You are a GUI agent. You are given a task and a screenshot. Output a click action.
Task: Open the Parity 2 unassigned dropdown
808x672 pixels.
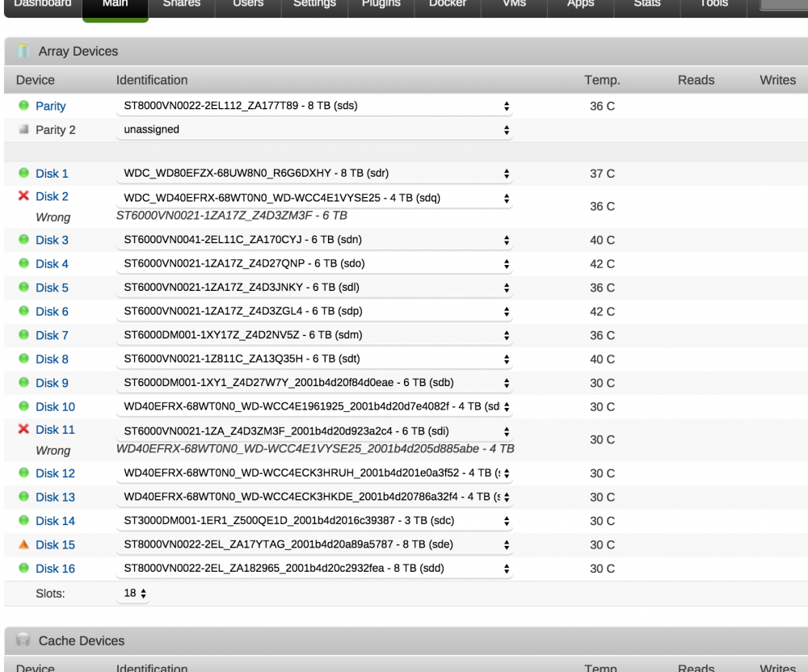pyautogui.click(x=314, y=130)
